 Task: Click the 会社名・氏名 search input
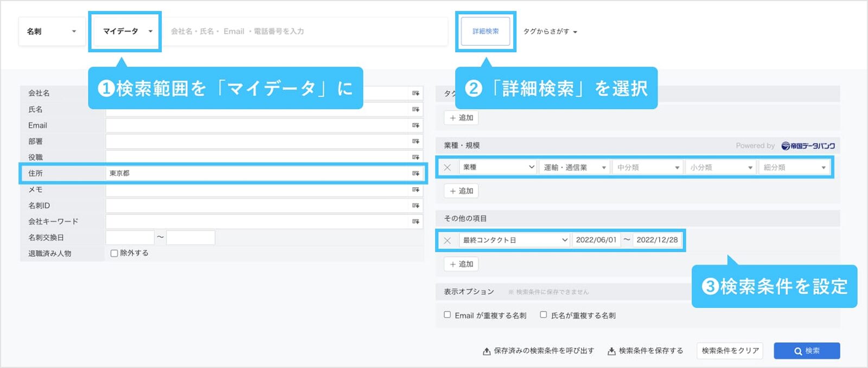point(305,31)
